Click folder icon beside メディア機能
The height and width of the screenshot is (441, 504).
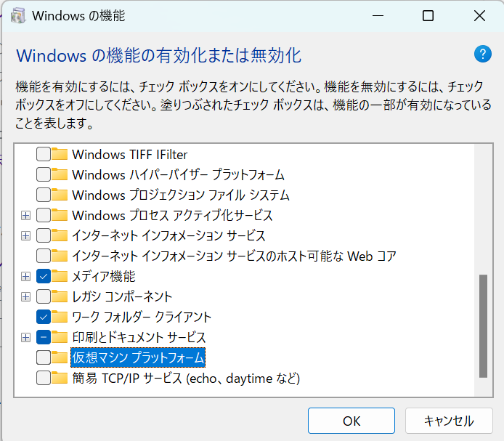coord(60,276)
